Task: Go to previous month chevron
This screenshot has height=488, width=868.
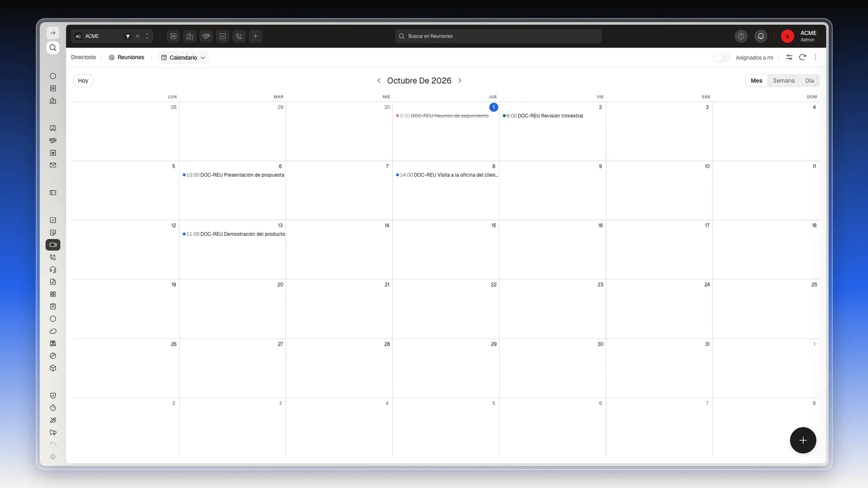Action: click(379, 80)
